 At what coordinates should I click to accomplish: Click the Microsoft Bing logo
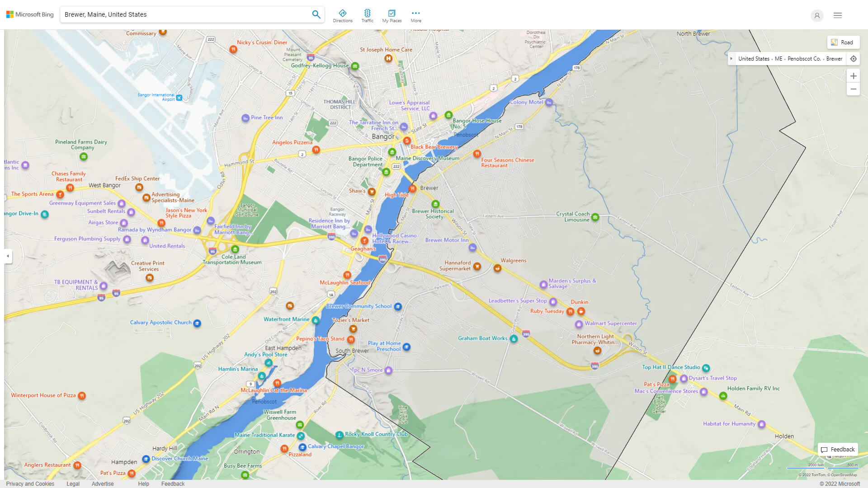[x=30, y=14]
